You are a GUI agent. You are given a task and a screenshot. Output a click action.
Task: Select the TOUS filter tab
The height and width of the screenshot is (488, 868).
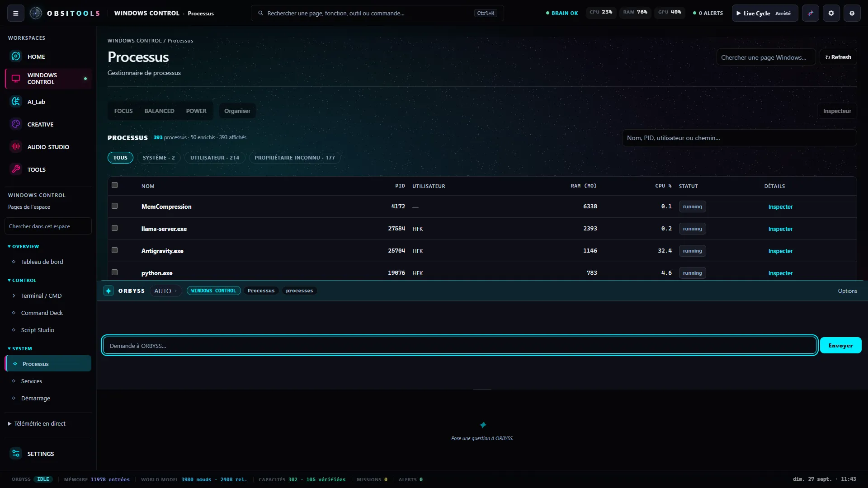[120, 158]
